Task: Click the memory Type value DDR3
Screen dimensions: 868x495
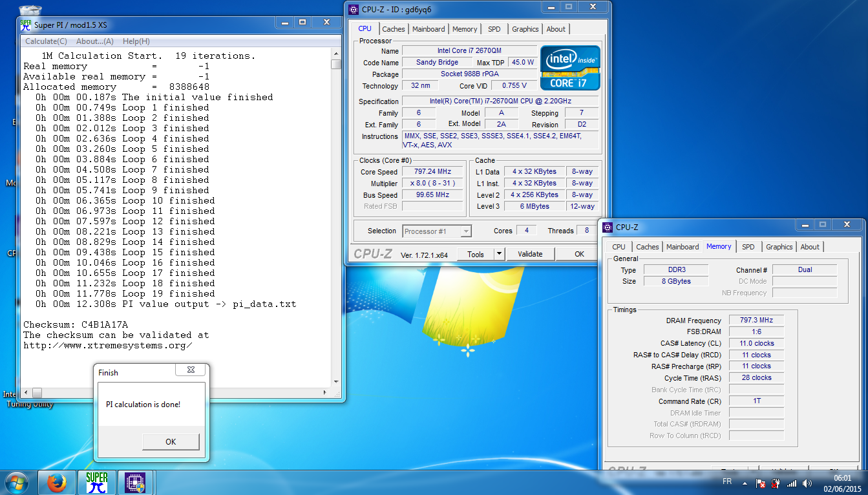Action: point(676,269)
